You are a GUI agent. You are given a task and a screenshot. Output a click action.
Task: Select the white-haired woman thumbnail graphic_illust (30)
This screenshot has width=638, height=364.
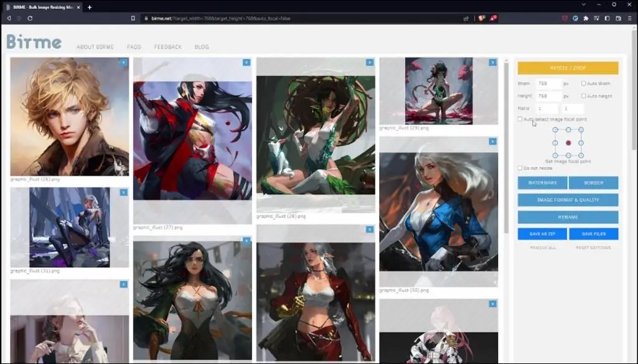coord(439,212)
